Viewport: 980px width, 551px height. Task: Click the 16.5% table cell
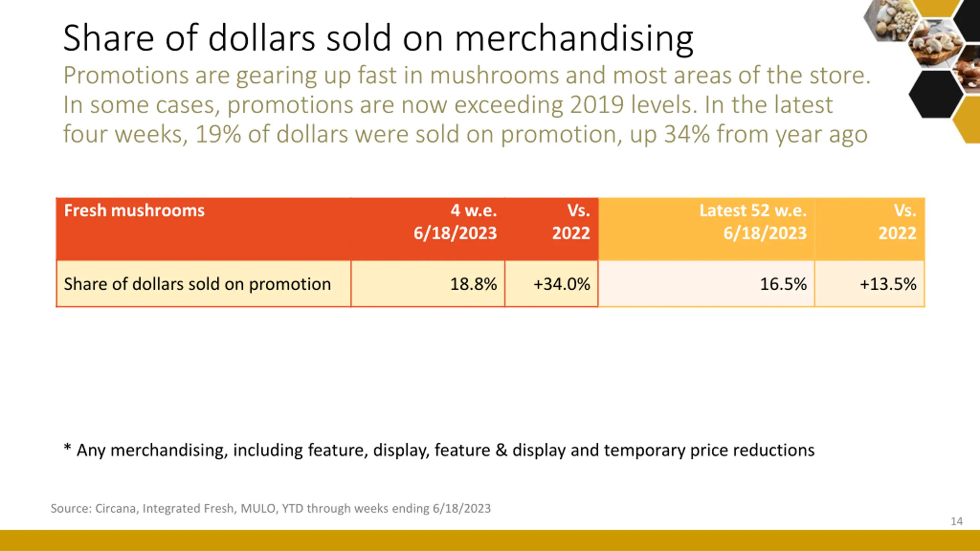pyautogui.click(x=706, y=284)
